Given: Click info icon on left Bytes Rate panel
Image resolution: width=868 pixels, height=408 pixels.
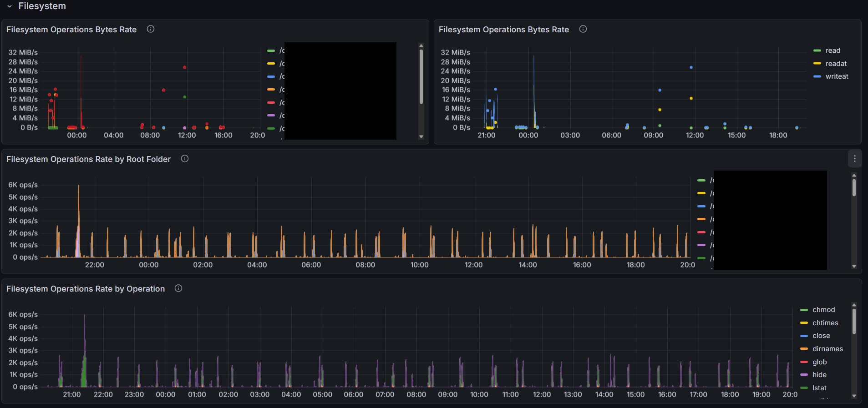Looking at the screenshot, I should pyautogui.click(x=151, y=29).
